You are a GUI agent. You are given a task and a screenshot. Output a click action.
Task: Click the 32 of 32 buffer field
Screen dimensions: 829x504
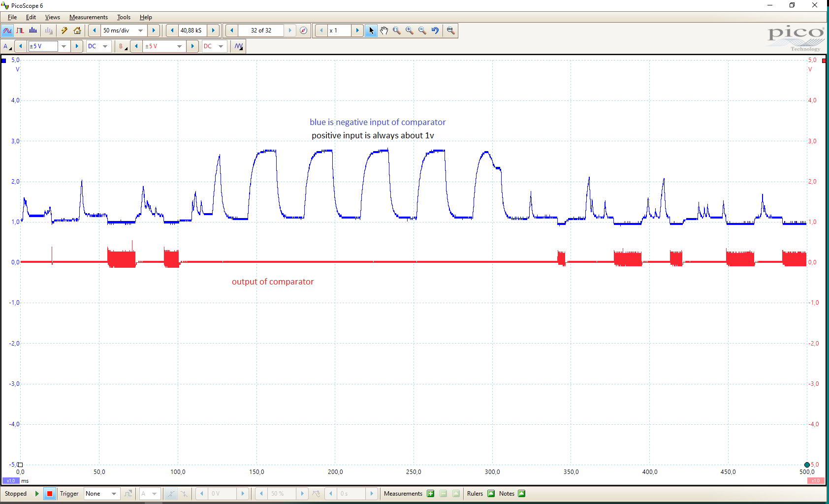coord(261,31)
